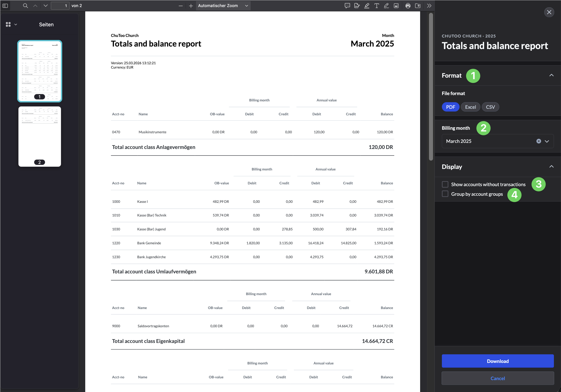
Task: Open the Automatischer Zoom dropdown
Action: coord(223,6)
